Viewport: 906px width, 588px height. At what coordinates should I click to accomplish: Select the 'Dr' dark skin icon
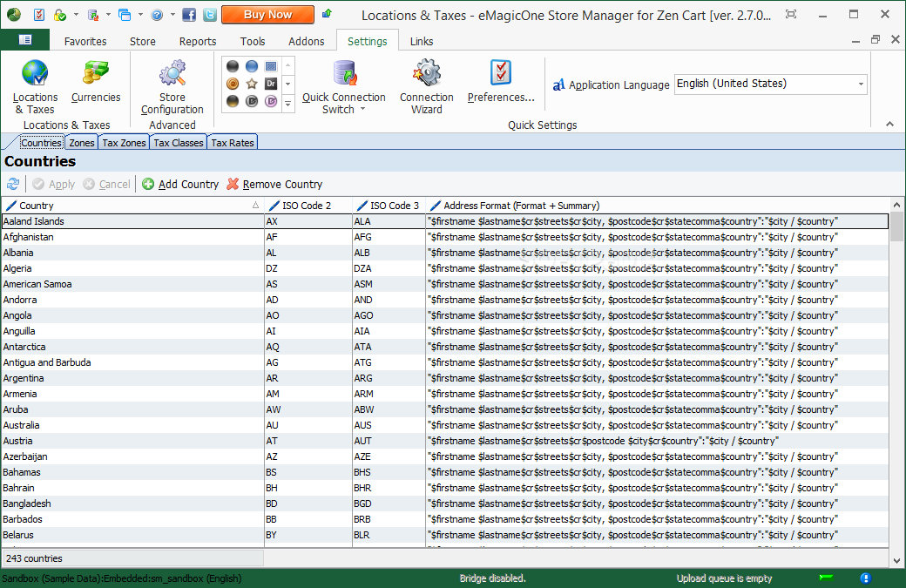270,84
